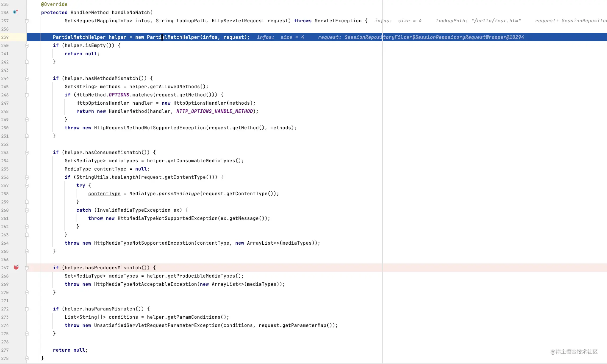
Task: Collapse the try block at line 257
Action: tap(27, 186)
